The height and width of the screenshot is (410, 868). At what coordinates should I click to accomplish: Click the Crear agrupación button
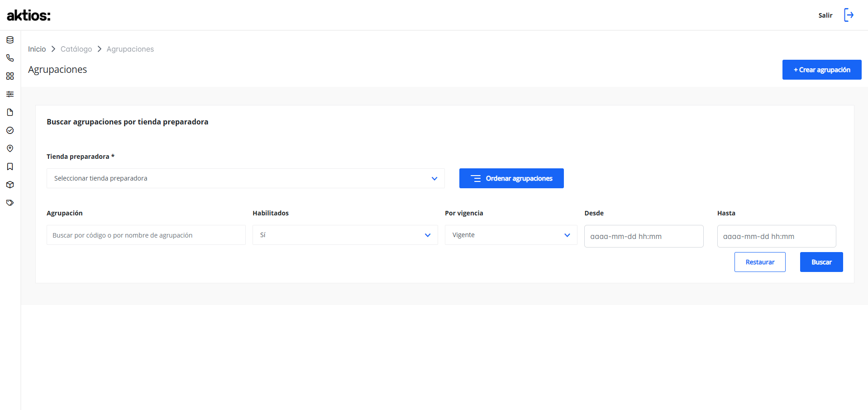point(822,70)
